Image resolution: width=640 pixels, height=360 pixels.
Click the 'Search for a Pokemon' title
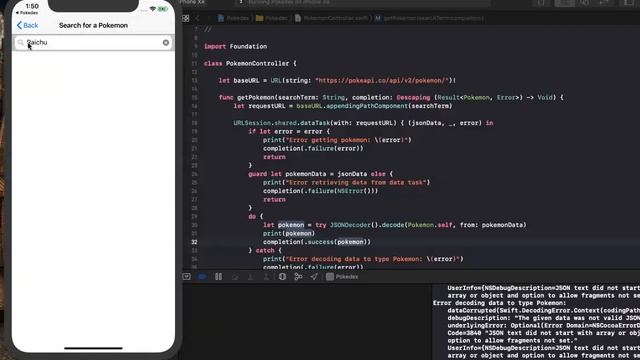[x=93, y=25]
